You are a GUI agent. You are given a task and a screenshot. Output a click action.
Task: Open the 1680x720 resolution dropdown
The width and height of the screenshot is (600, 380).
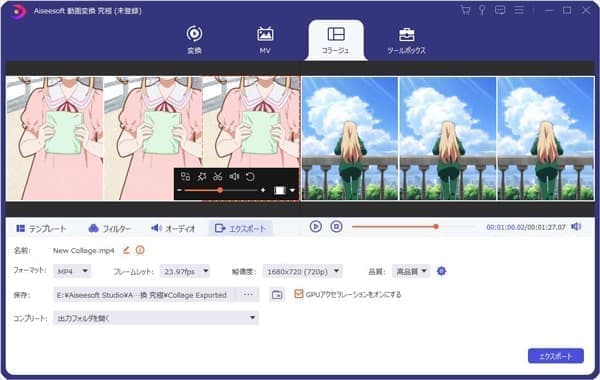[x=303, y=271]
